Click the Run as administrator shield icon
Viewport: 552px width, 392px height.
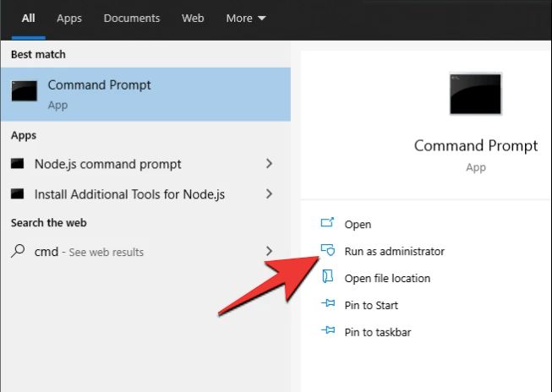(327, 250)
